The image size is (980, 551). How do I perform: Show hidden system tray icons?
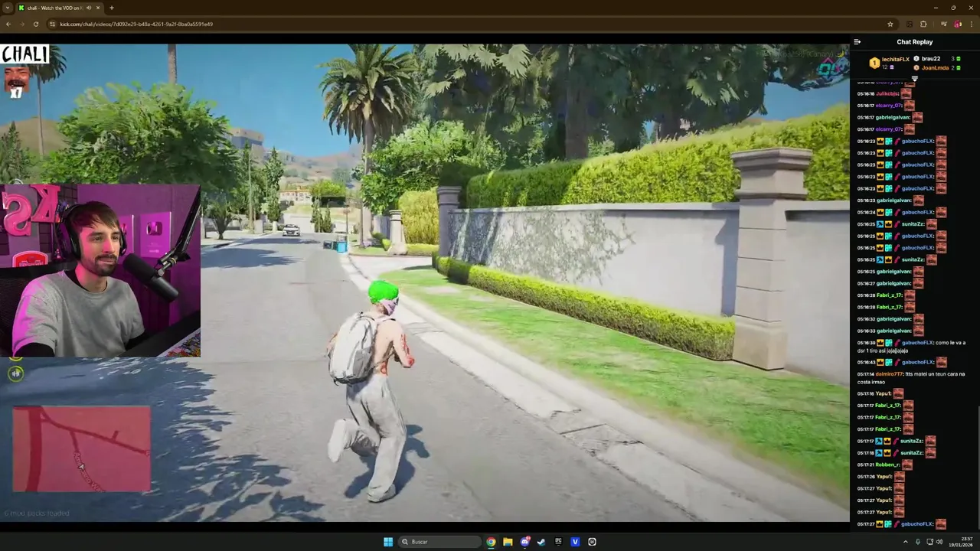[906, 542]
